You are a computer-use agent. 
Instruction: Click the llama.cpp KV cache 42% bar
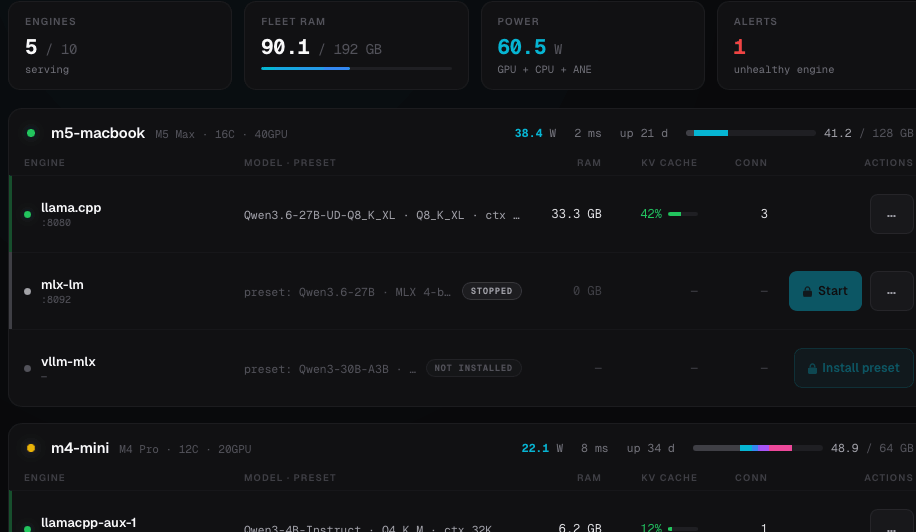point(683,214)
